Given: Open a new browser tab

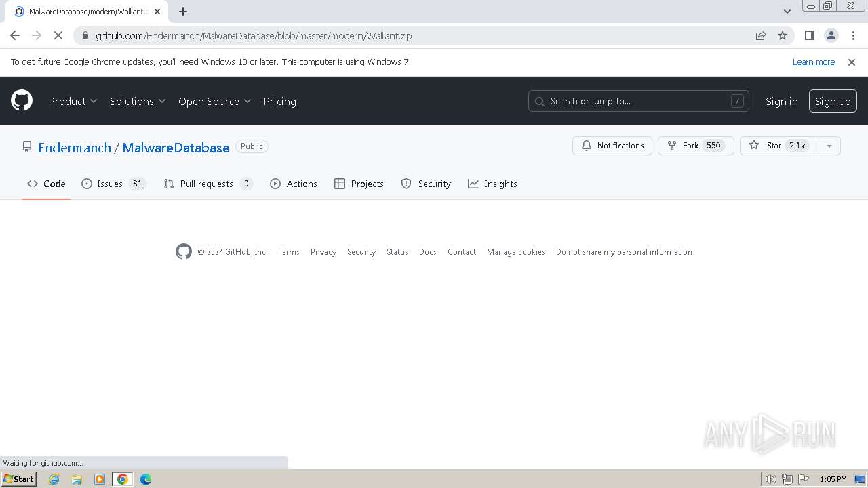Looking at the screenshot, I should (183, 12).
